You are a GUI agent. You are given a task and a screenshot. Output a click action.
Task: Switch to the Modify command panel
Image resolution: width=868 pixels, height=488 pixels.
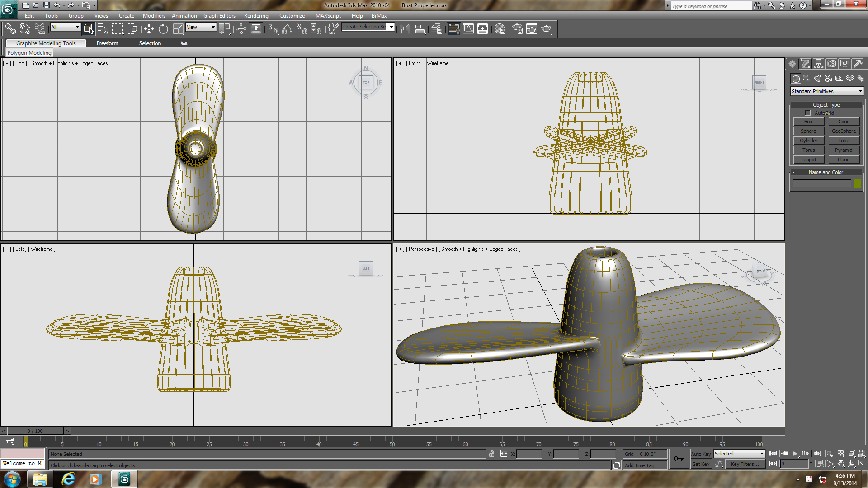[x=805, y=64]
